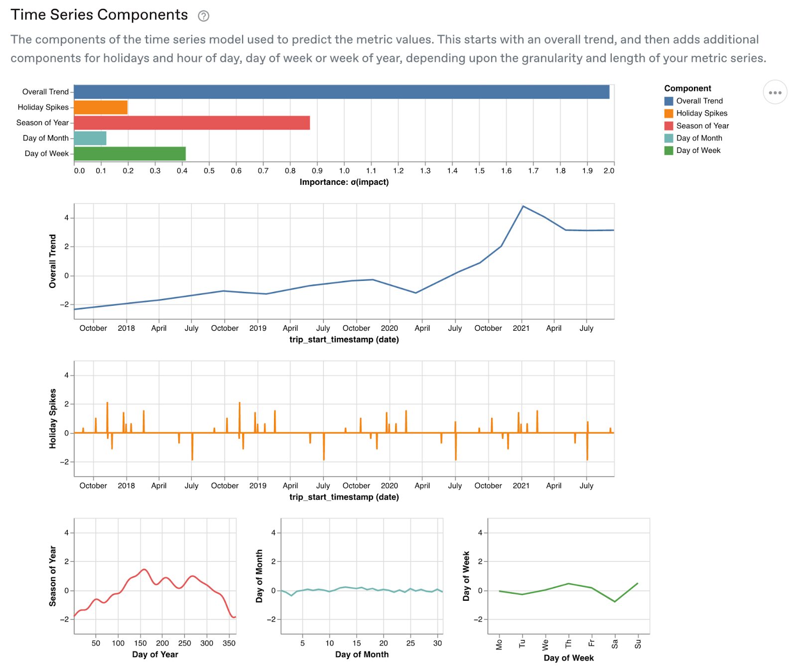Image resolution: width=797 pixels, height=672 pixels.
Task: Click the Time Series Components heading
Action: 99,15
